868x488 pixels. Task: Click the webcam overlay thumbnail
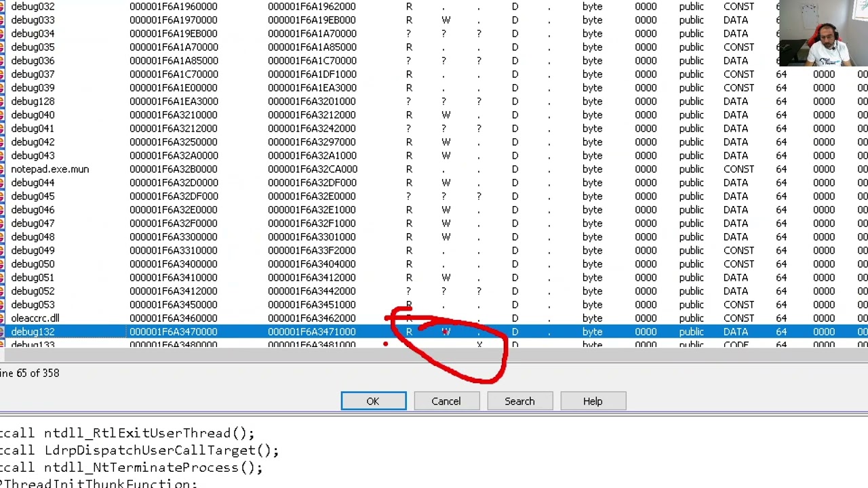click(824, 33)
